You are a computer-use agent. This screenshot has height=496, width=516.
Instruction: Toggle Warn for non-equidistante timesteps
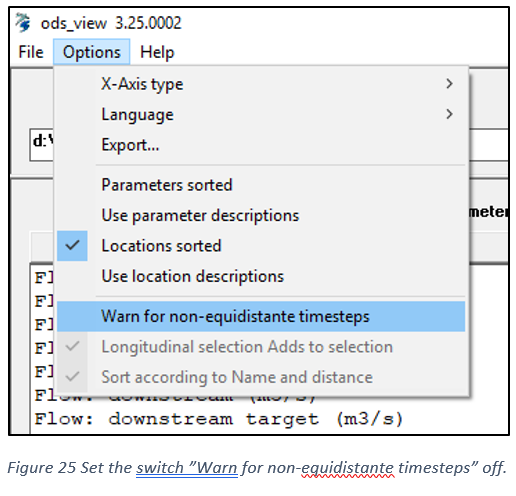click(x=261, y=316)
